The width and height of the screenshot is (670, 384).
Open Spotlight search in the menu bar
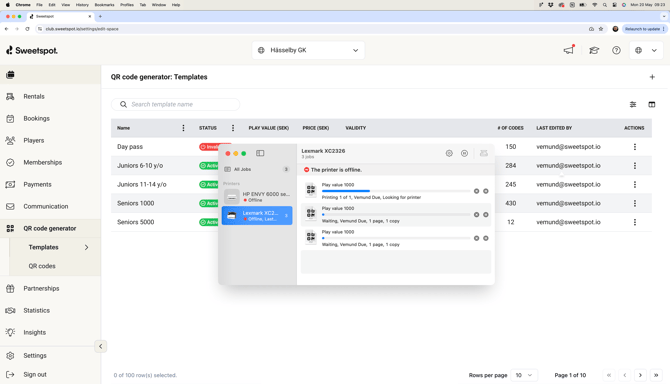click(605, 5)
